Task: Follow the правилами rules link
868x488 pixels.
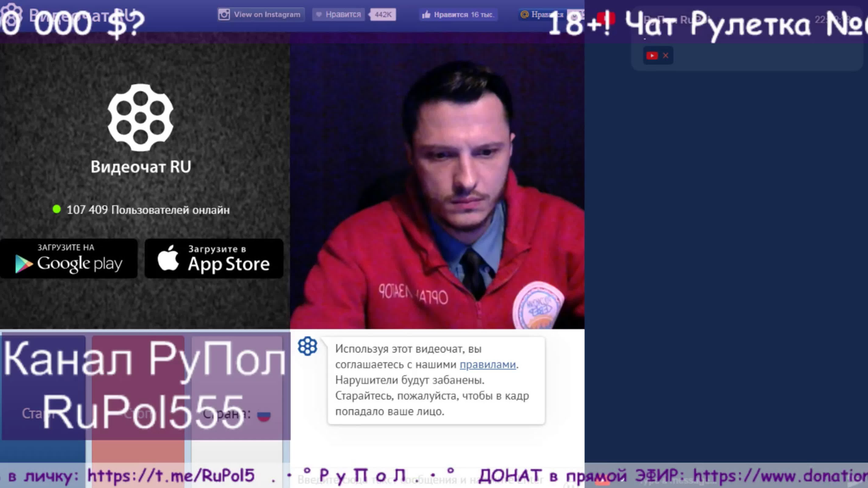Action: coord(488,364)
